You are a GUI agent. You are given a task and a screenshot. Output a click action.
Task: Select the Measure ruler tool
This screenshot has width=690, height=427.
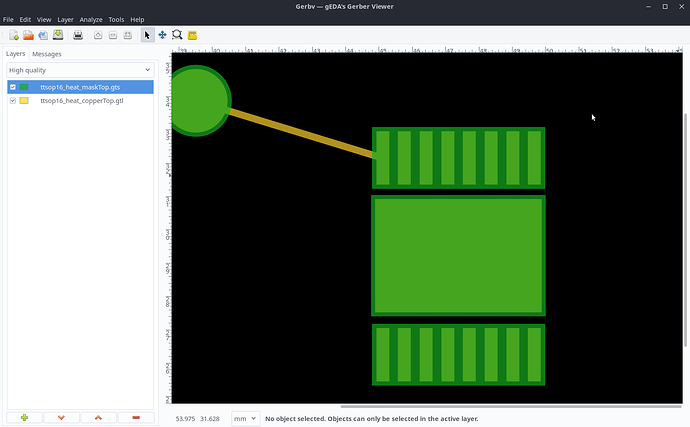(192, 35)
